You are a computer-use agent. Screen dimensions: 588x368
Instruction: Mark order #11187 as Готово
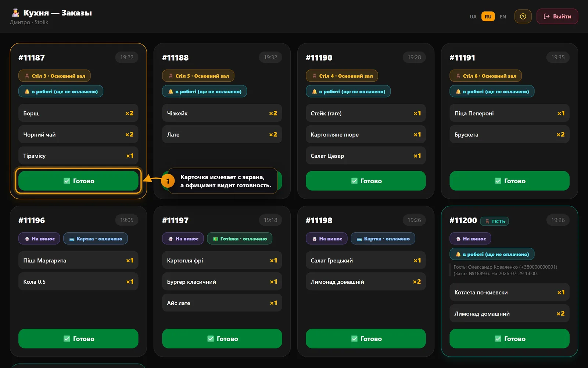click(78, 181)
